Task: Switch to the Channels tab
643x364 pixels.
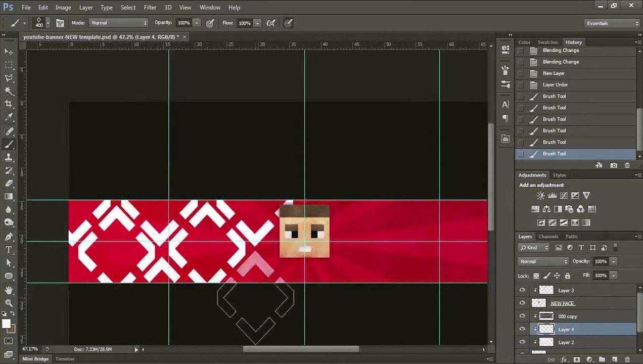Action: 548,237
